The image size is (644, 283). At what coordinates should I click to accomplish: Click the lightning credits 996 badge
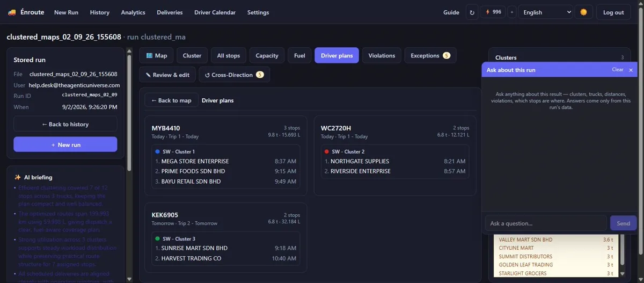tap(493, 12)
